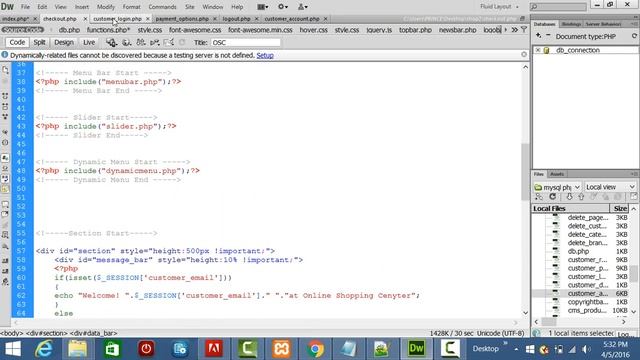Select the Source Code related file button
This screenshot has width=640, height=360.
(22, 30)
